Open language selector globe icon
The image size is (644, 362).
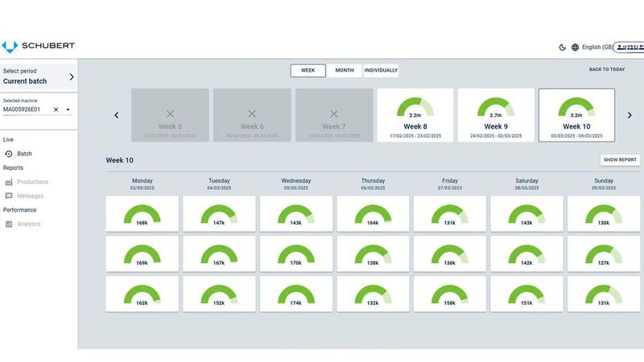pyautogui.click(x=575, y=47)
